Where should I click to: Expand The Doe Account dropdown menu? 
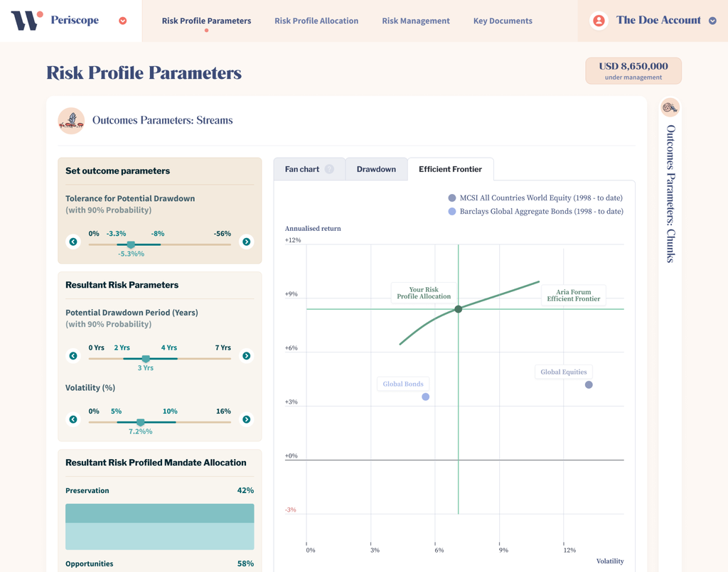pyautogui.click(x=712, y=21)
